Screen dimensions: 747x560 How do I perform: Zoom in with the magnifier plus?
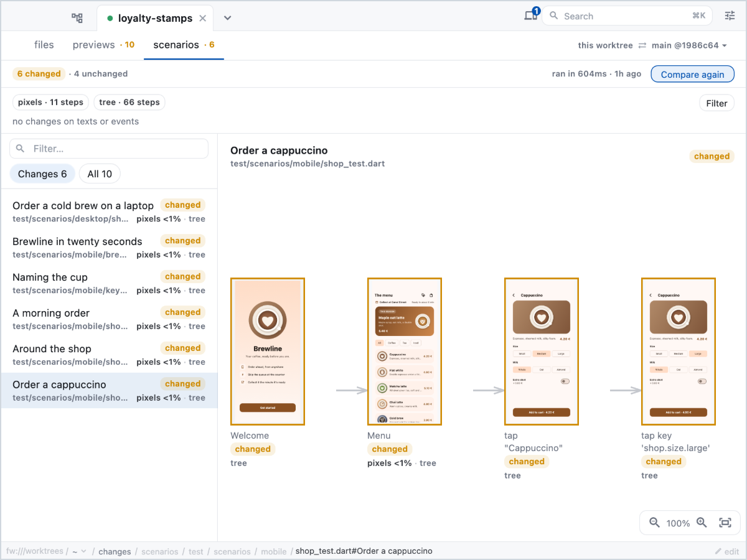tap(702, 523)
